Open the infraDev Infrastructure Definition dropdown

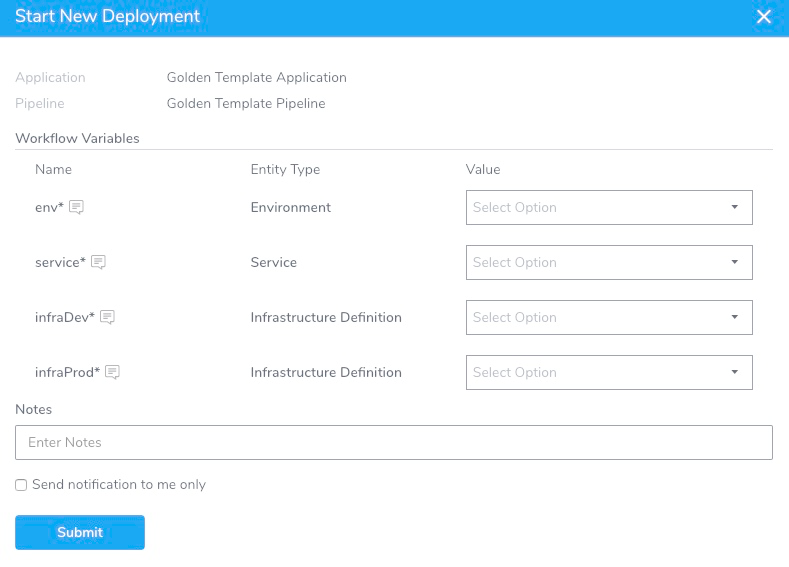[609, 317]
